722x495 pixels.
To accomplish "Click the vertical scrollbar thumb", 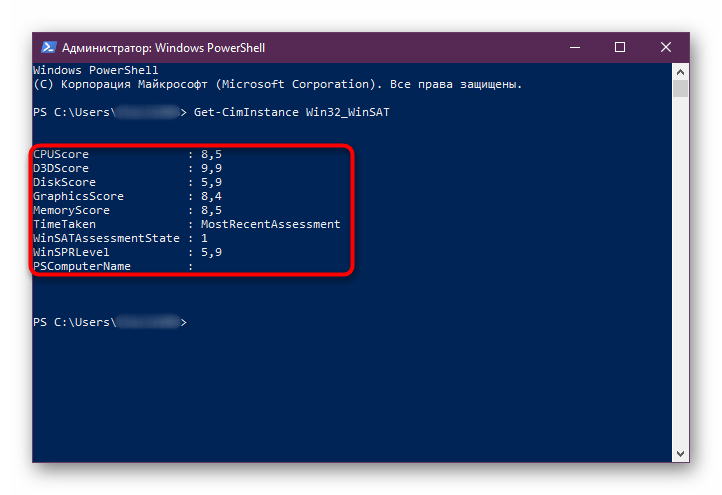I will [680, 88].
